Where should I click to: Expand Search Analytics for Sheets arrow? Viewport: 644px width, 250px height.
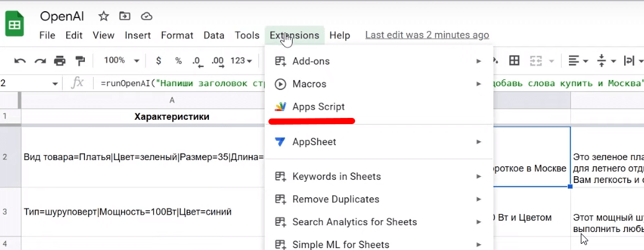point(479,222)
